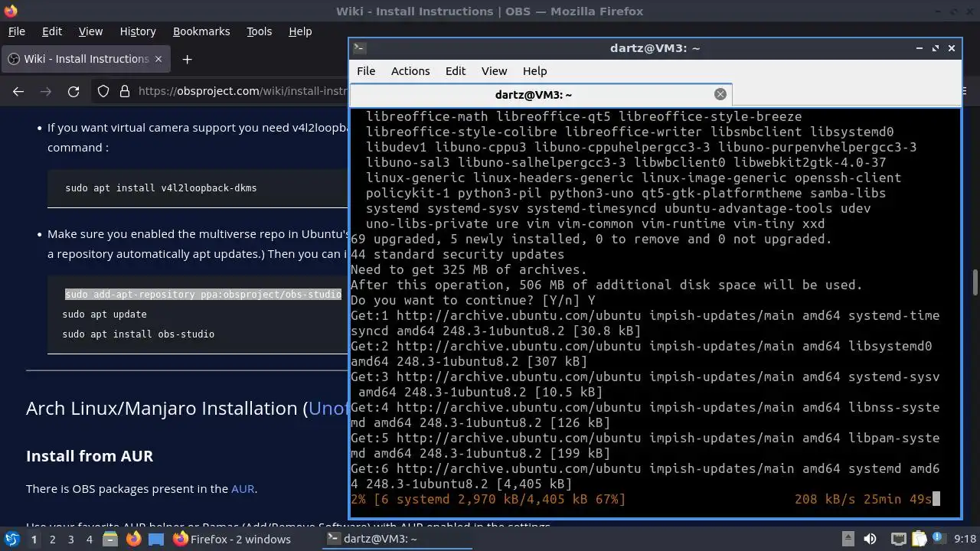The height and width of the screenshot is (551, 980).
Task: Open clipboard manager tray icon
Action: point(919,539)
